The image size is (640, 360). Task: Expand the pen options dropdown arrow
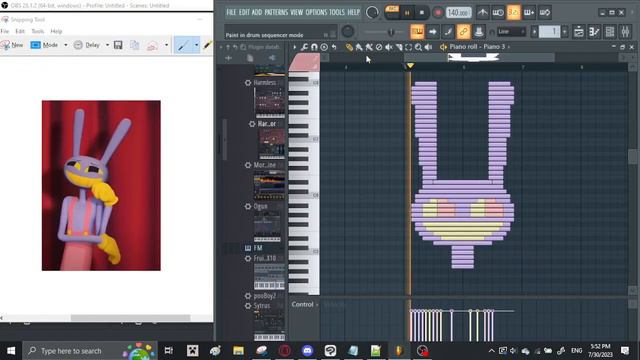[196, 45]
